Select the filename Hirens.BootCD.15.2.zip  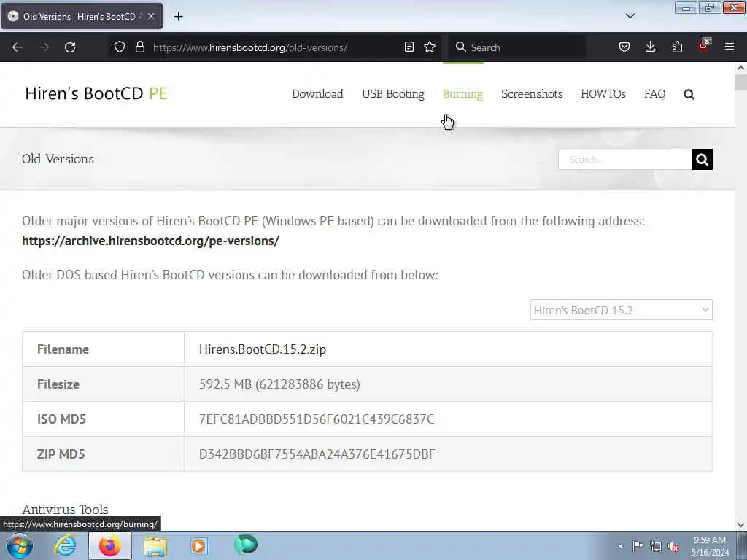[x=263, y=349]
